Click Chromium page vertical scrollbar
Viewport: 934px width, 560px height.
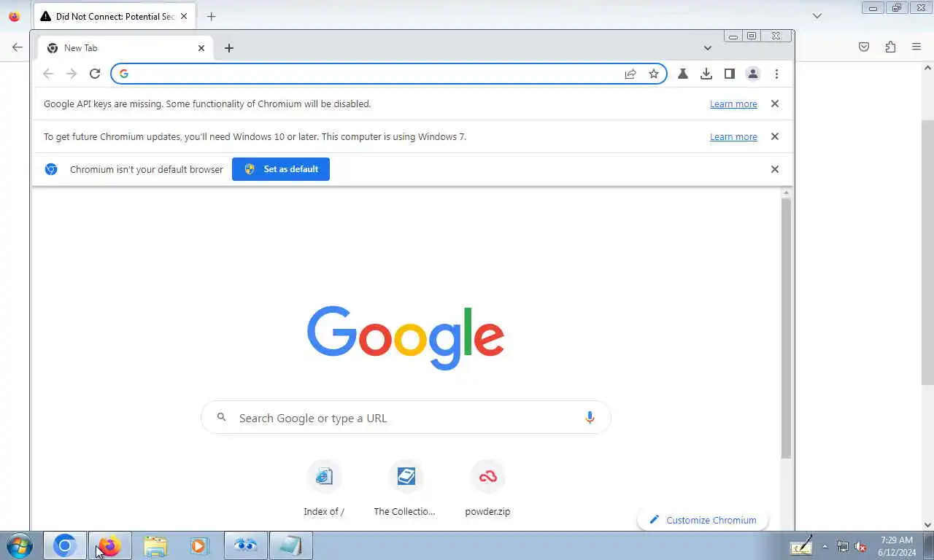(786, 327)
